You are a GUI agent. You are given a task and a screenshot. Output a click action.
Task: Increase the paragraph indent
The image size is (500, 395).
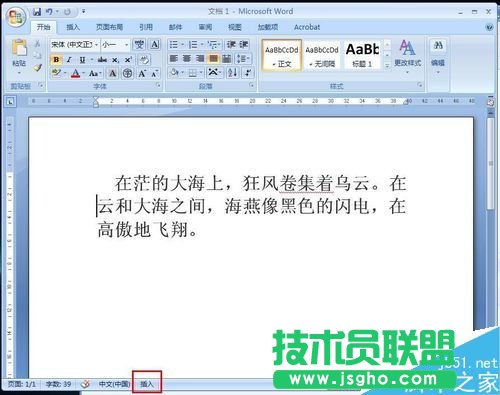[243, 45]
